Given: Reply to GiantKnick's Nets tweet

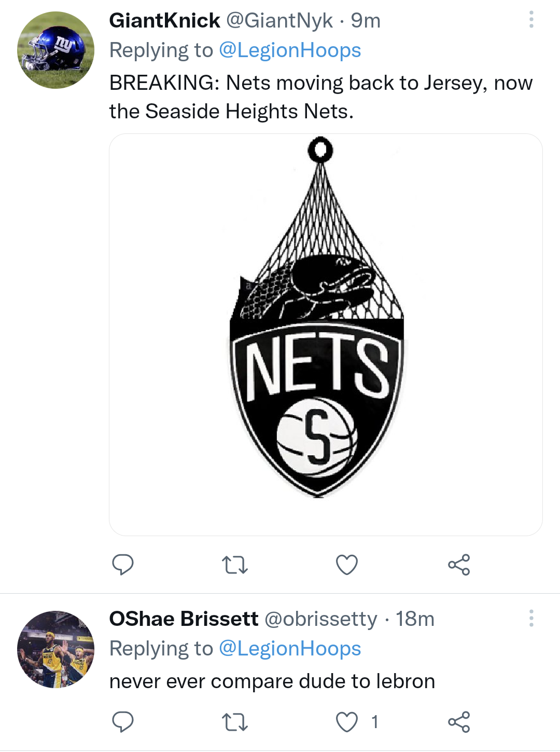Looking at the screenshot, I should pyautogui.click(x=123, y=565).
